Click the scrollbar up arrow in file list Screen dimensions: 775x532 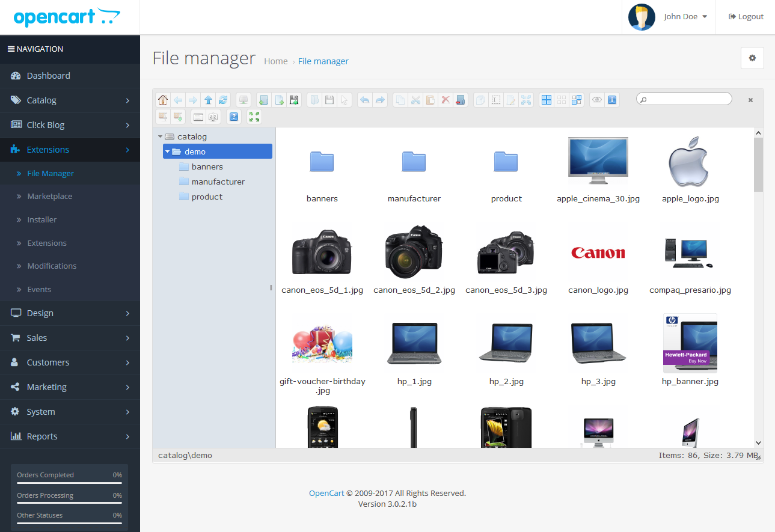[x=758, y=133]
